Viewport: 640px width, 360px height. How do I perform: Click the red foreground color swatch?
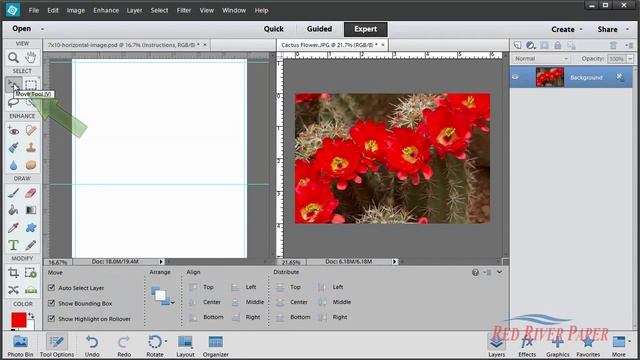coord(18,320)
